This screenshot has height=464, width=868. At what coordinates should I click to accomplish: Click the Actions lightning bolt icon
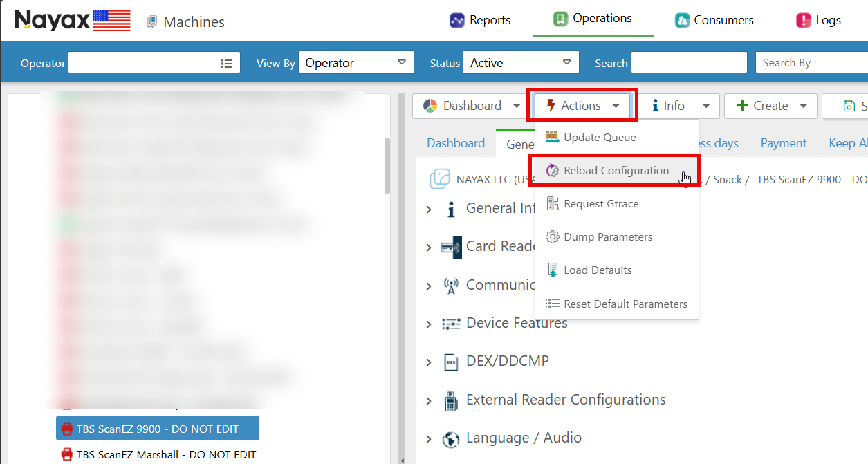[x=551, y=105]
